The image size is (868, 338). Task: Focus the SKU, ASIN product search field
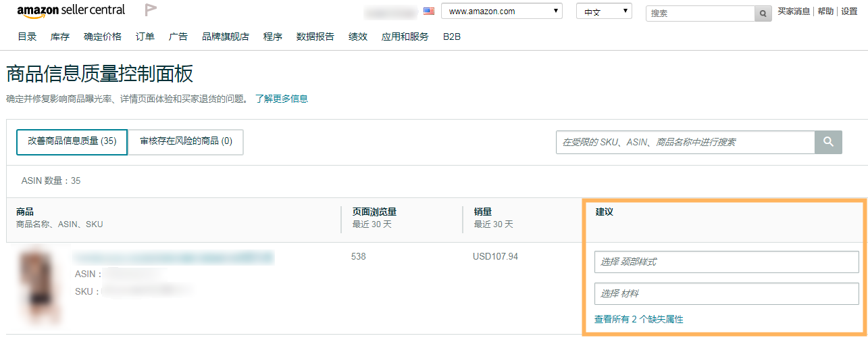686,142
